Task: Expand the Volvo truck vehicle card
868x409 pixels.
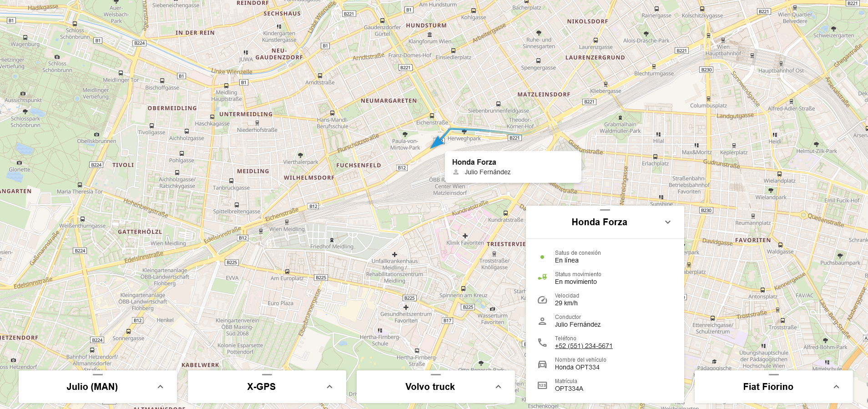Action: (498, 387)
